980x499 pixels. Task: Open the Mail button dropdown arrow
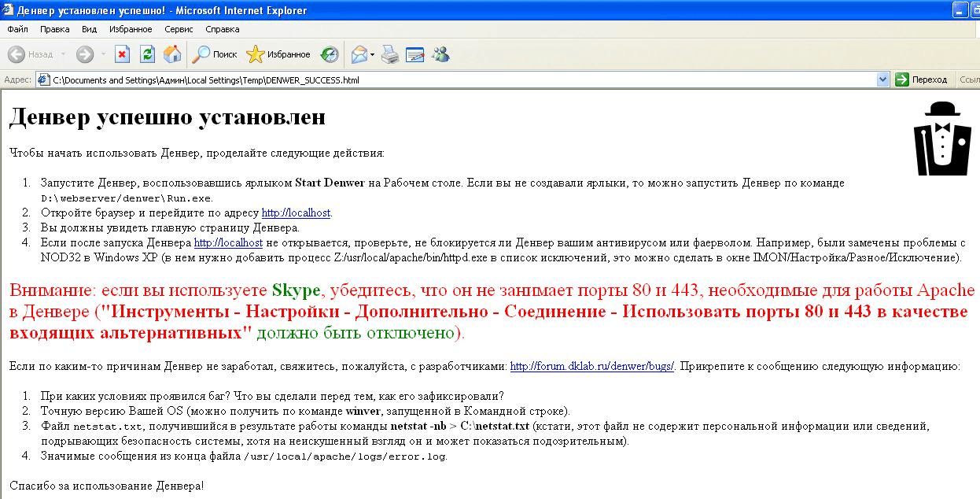point(373,54)
